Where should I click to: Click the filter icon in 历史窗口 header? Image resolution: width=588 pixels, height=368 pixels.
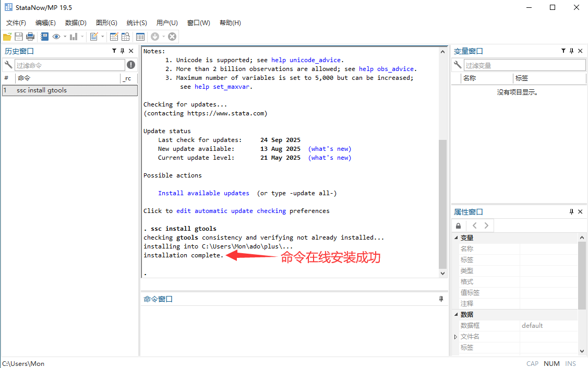(114, 51)
